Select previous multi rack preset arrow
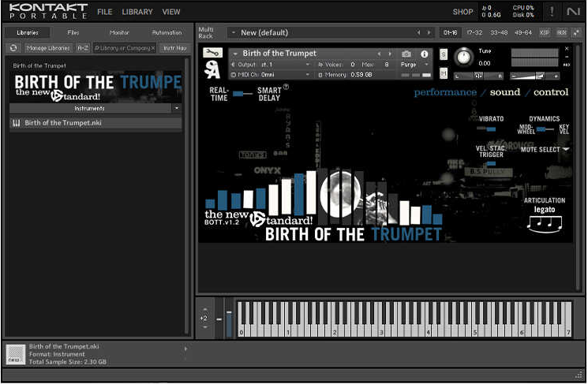588x384 pixels. tap(418, 32)
